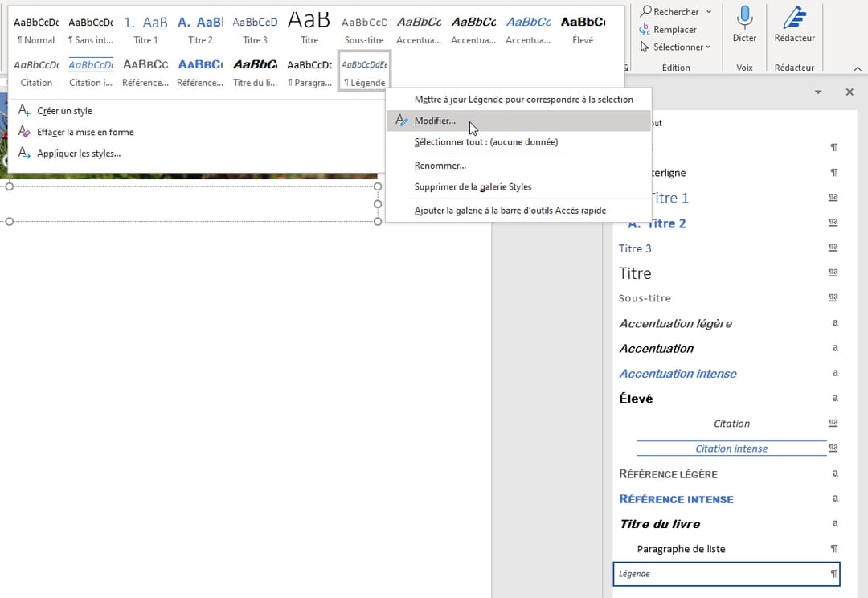Apply the Élevé gallery style

point(583,28)
